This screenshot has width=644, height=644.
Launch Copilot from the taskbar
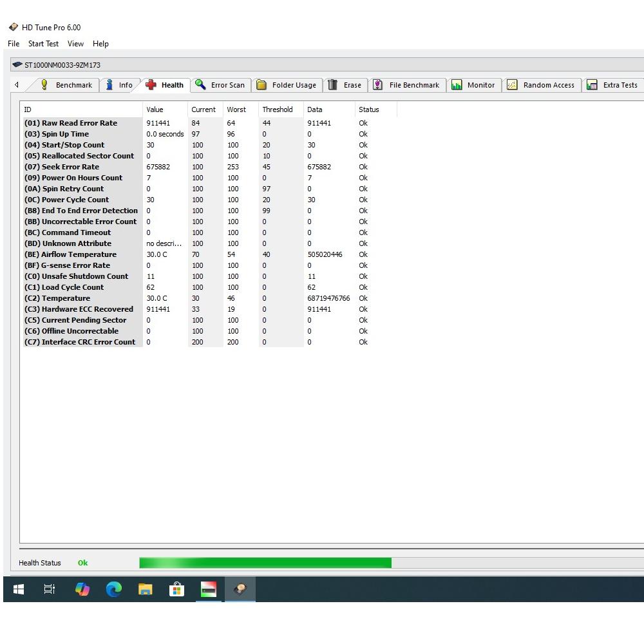pos(82,589)
